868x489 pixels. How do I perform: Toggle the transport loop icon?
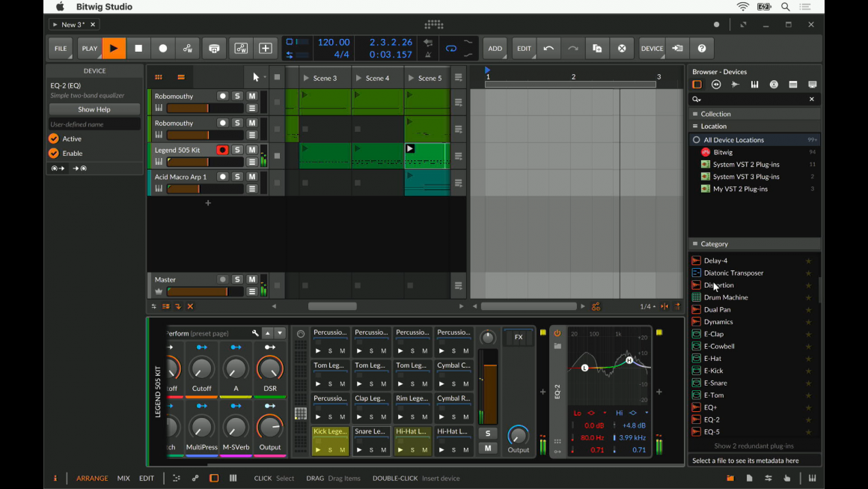click(x=450, y=49)
